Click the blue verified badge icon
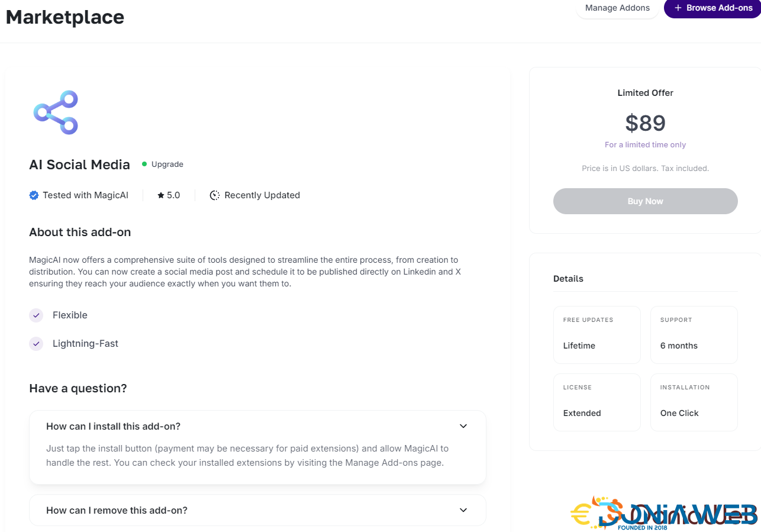 [34, 195]
